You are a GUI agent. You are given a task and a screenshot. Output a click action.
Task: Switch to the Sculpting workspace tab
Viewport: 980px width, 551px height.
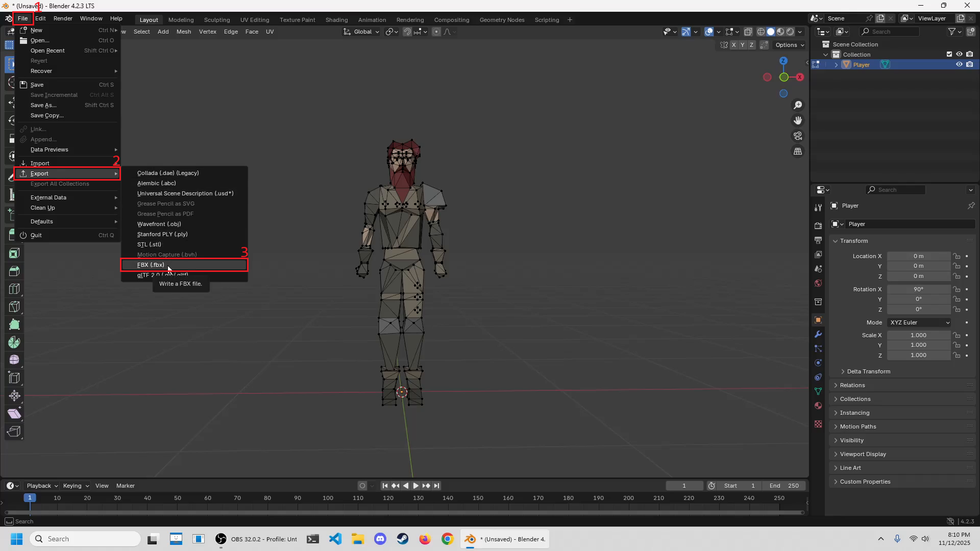[x=217, y=20]
